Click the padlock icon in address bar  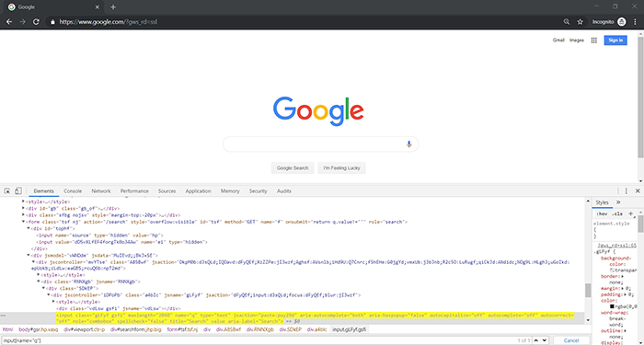point(52,22)
